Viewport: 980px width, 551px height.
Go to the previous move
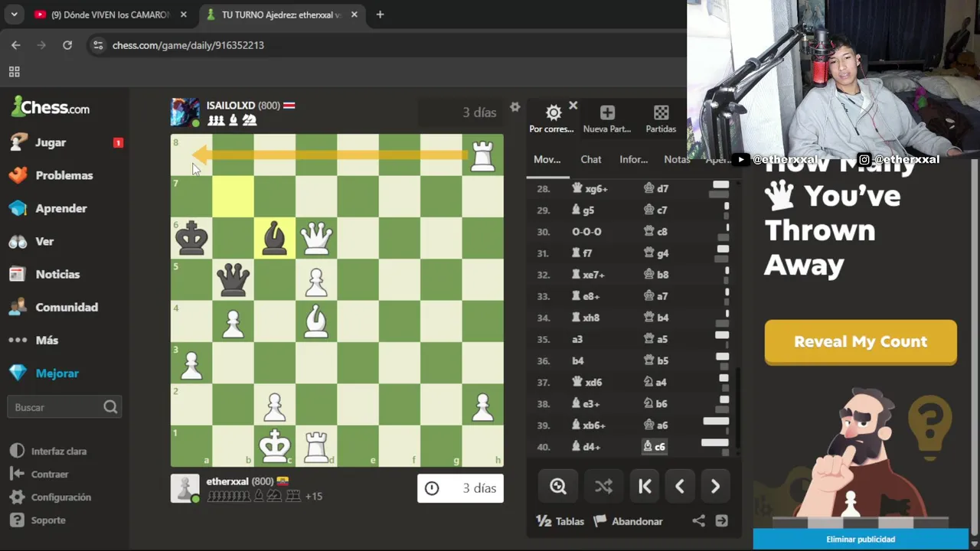tap(680, 487)
